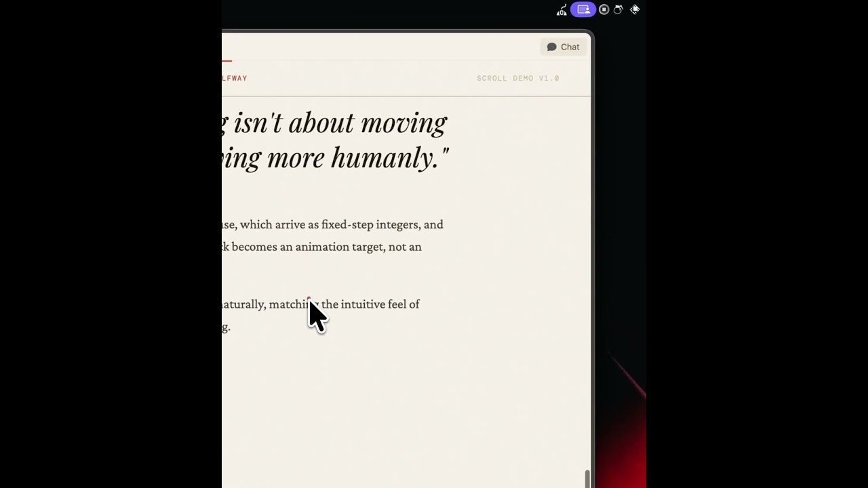The height and width of the screenshot is (488, 868).
Task: Click the text "the intuitive feel of"
Action: coord(370,304)
